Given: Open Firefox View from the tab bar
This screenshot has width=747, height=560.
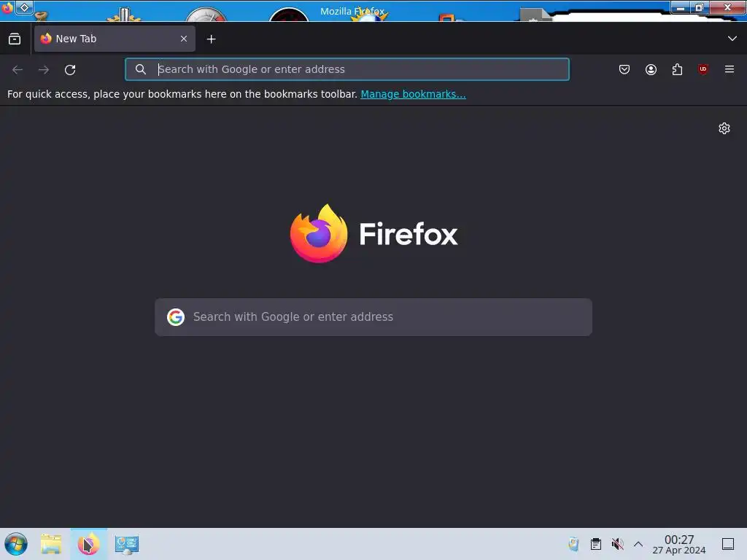Looking at the screenshot, I should (15, 39).
